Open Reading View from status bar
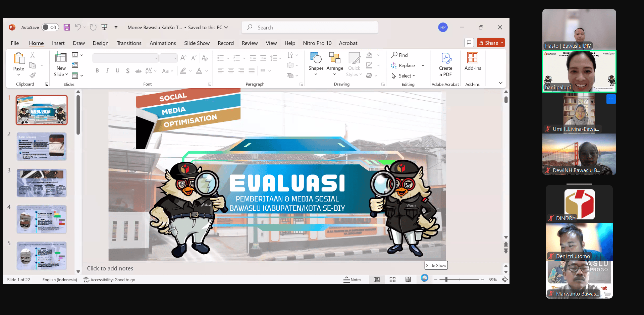644x315 pixels. (408, 280)
